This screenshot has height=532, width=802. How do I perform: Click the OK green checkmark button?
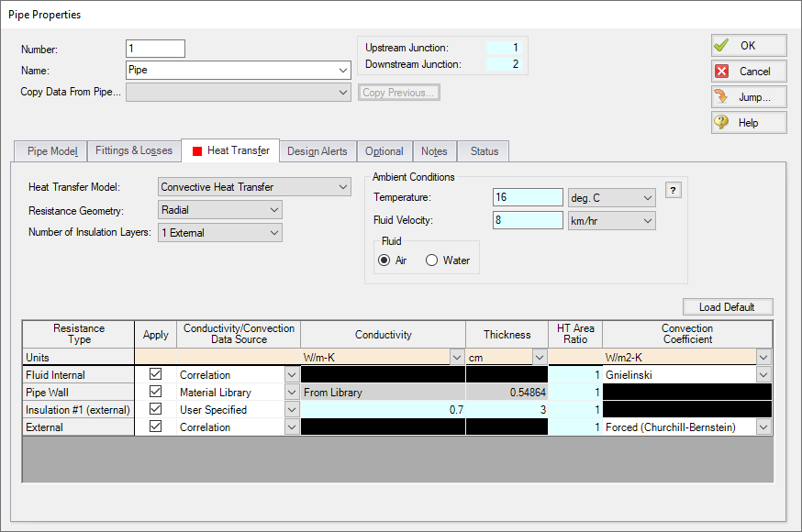(x=748, y=45)
